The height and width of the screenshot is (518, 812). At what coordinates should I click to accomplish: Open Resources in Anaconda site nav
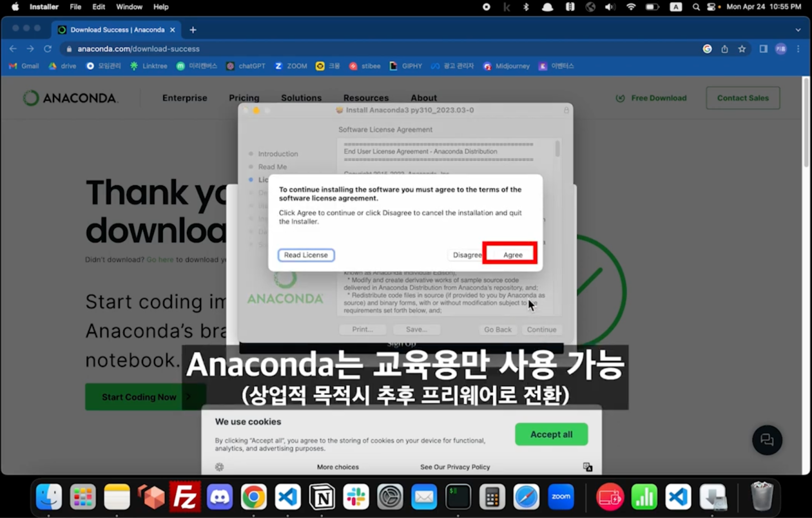point(366,98)
